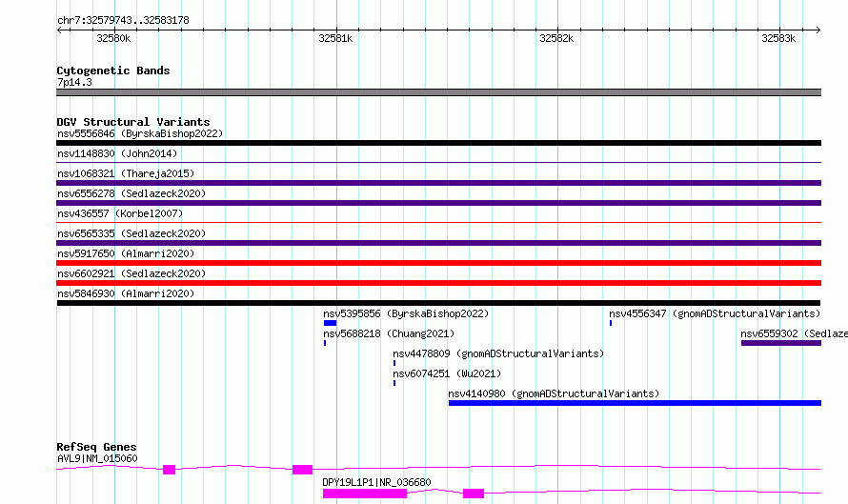Select the purple nsv6565335 variant bar
Screen dimensions: 848x504
tap(438, 243)
